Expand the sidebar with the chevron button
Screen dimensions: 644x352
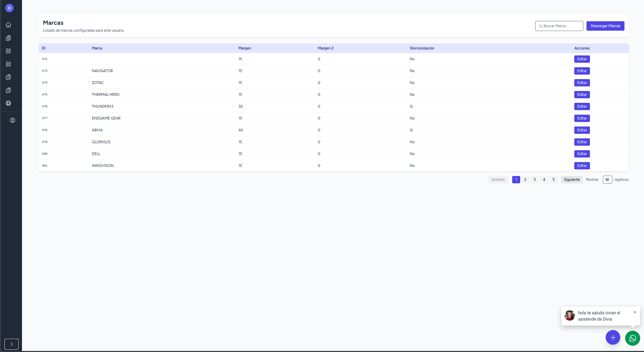coord(12,344)
